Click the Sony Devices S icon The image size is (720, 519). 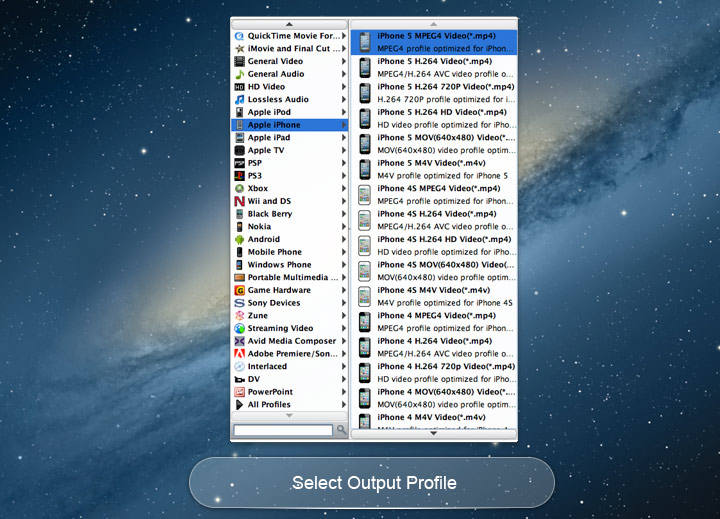[x=239, y=303]
